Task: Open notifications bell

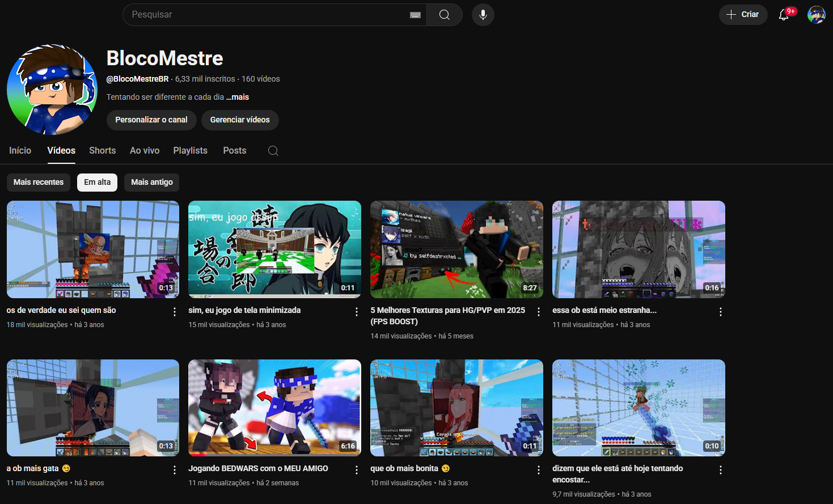Action: click(x=784, y=15)
